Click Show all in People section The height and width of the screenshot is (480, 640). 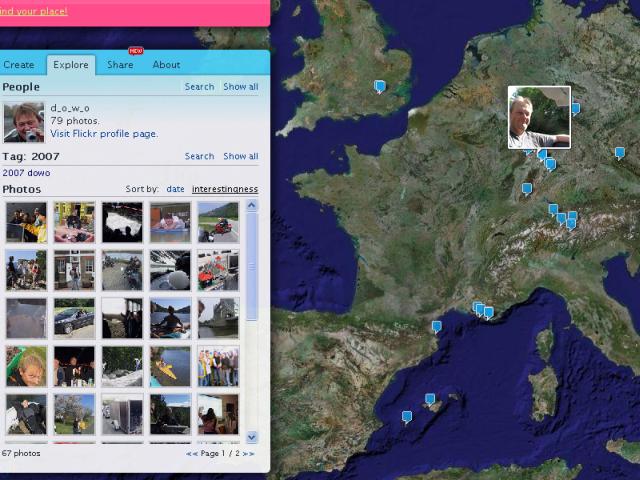[x=241, y=87]
